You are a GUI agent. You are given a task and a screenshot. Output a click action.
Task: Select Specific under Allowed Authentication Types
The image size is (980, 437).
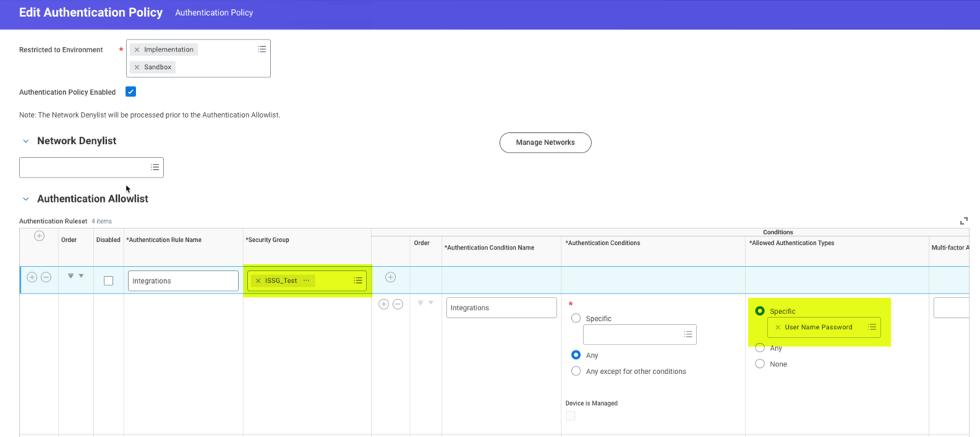pos(759,311)
